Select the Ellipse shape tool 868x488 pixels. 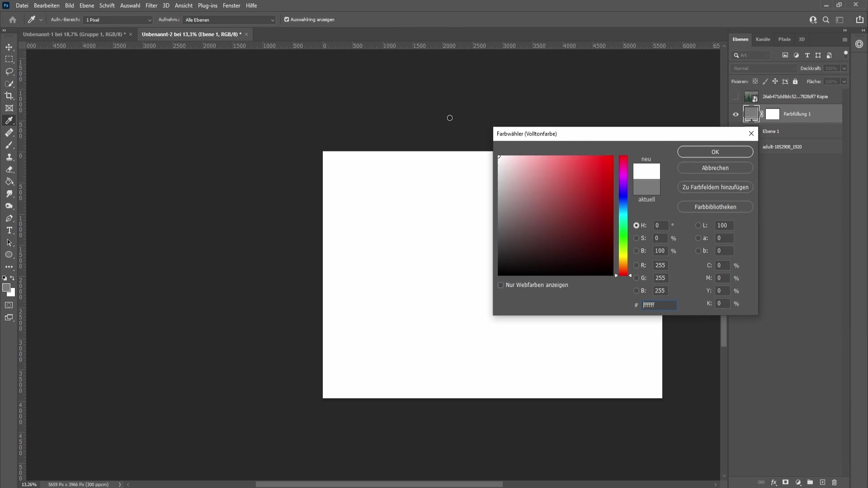[x=9, y=255]
